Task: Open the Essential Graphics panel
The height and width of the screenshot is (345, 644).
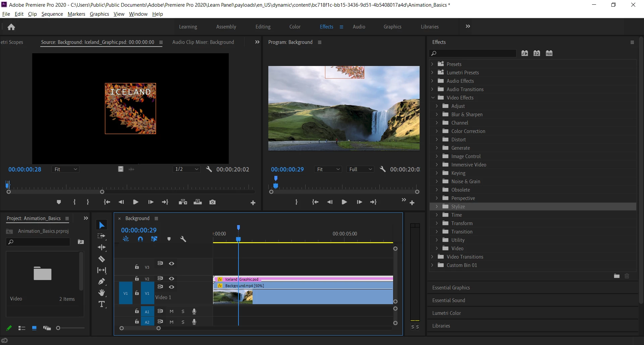Action: point(451,288)
